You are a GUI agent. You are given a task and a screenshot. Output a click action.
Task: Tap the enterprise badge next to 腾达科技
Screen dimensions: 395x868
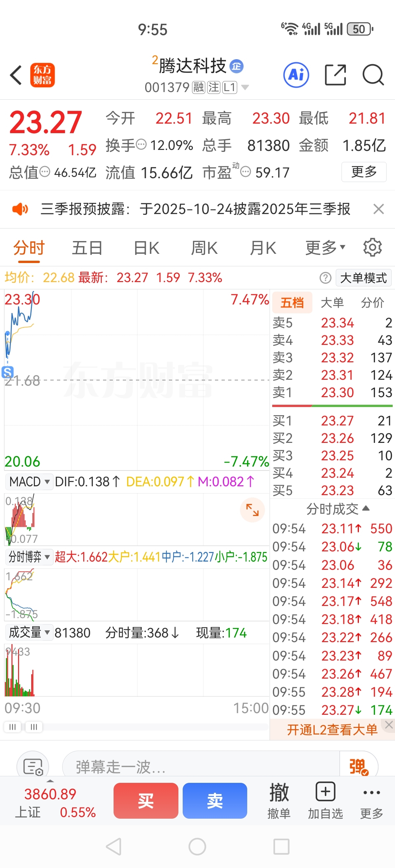coord(236,66)
